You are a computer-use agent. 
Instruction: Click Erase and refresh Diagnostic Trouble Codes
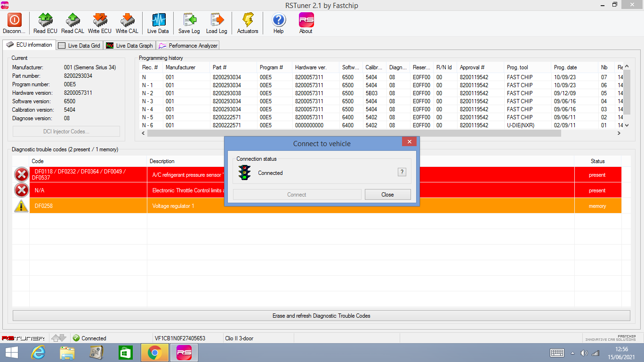point(321,316)
